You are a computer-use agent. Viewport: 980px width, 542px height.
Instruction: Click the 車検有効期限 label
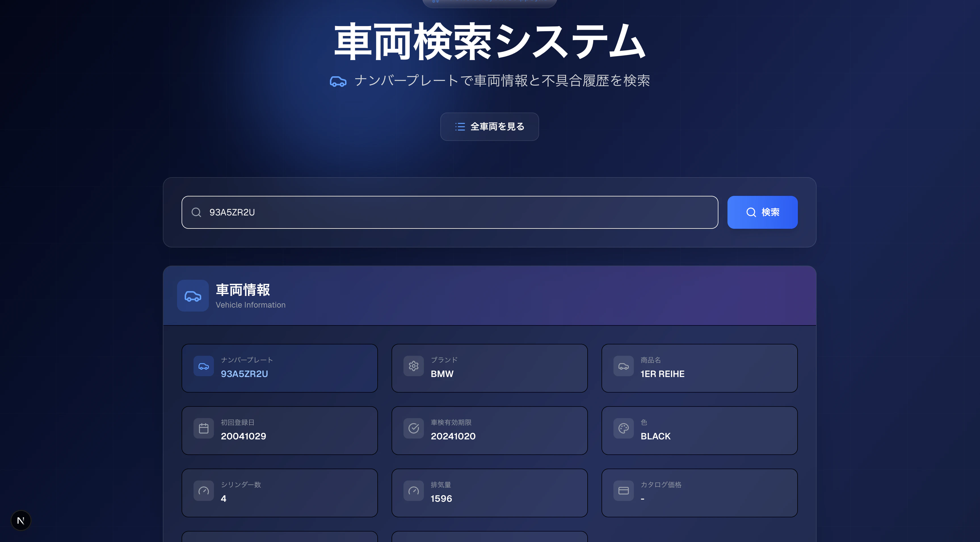[x=451, y=422]
